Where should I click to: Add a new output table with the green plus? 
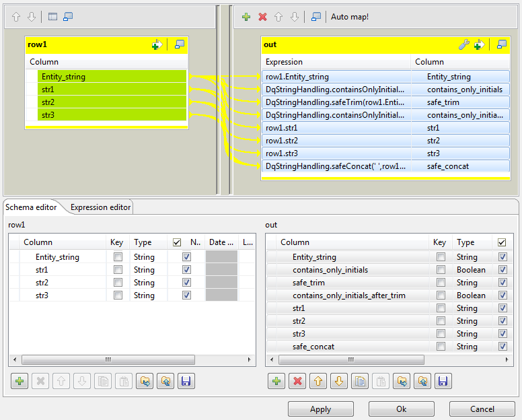point(246,17)
